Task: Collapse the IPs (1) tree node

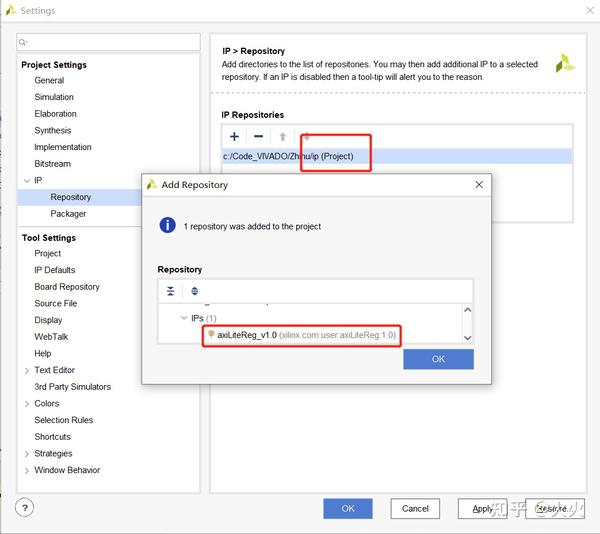Action: tap(184, 318)
